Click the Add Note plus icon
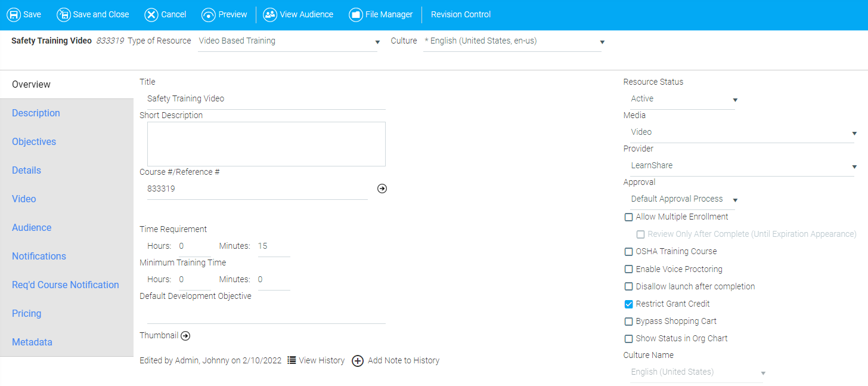 [x=358, y=361]
